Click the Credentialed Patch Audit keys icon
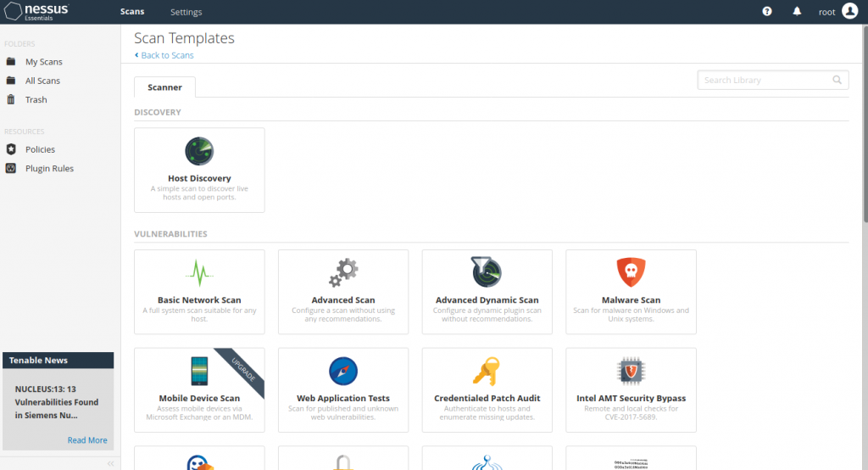 pyautogui.click(x=487, y=371)
